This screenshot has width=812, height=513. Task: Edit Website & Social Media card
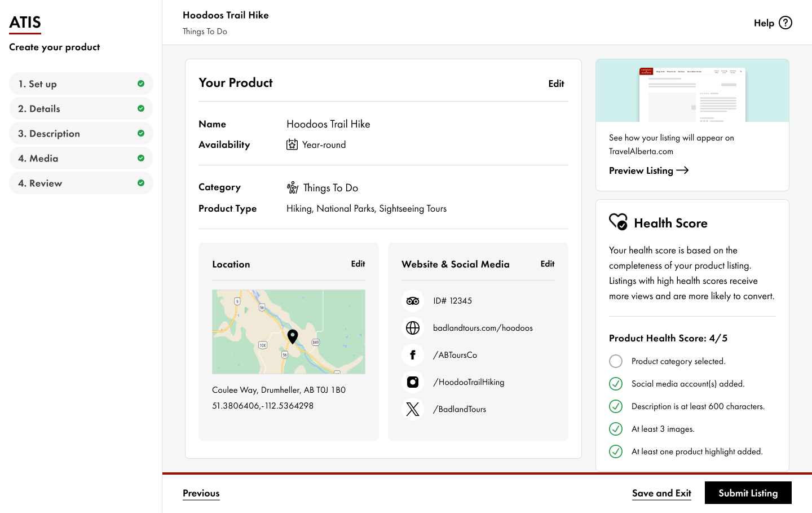[x=548, y=264]
